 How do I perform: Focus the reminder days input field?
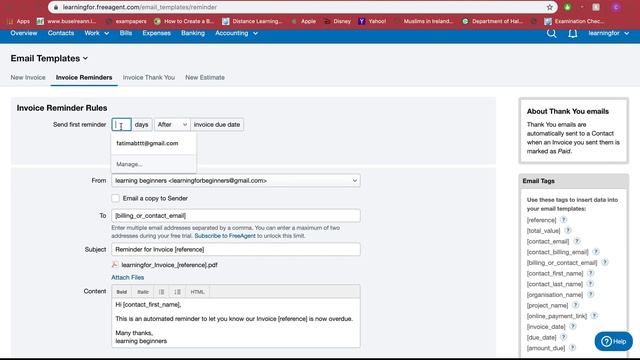[x=122, y=124]
